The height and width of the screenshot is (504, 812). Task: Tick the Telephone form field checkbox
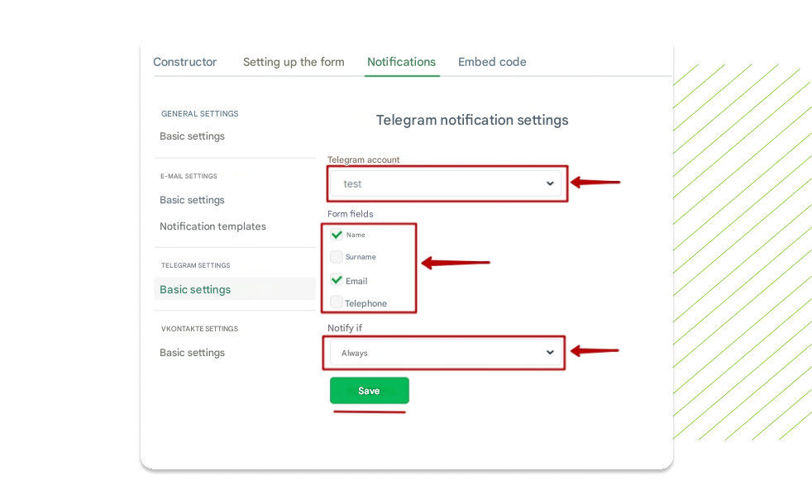tap(337, 302)
